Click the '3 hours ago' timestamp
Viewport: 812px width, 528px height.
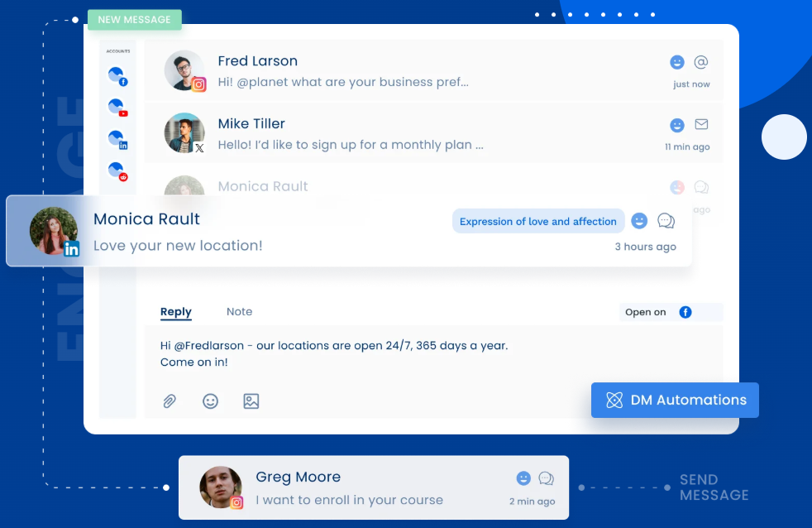tap(645, 247)
